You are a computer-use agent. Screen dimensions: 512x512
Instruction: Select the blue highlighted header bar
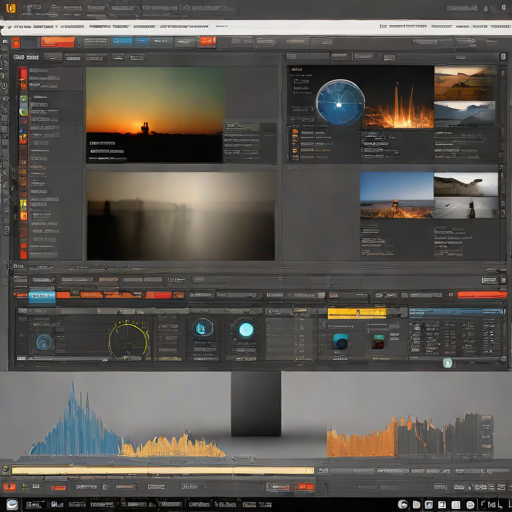pos(456,313)
